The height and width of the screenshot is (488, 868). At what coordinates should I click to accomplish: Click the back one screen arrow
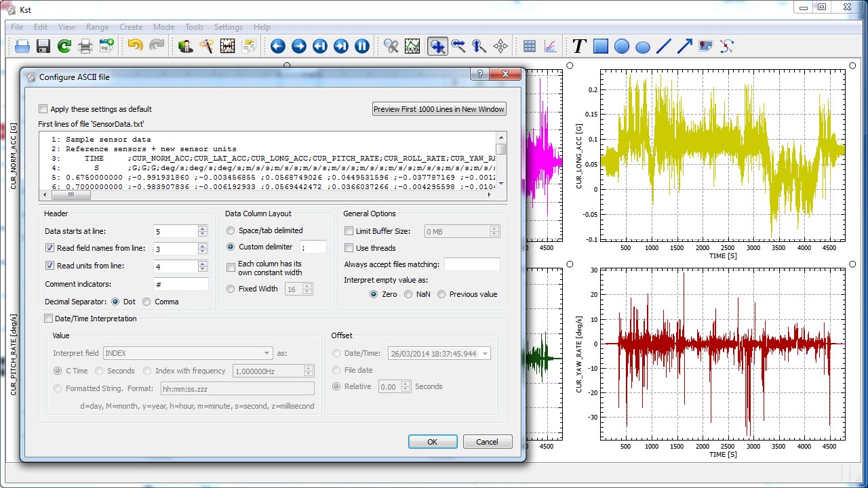click(x=277, y=46)
